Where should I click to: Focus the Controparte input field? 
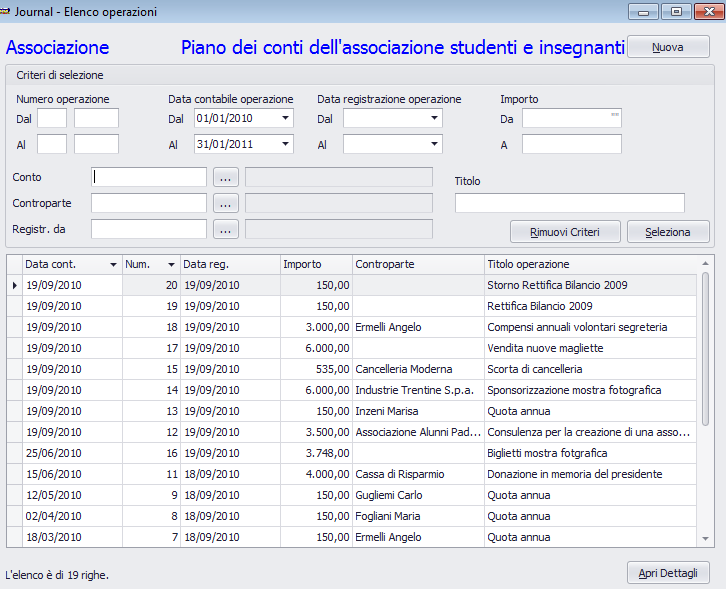point(149,203)
